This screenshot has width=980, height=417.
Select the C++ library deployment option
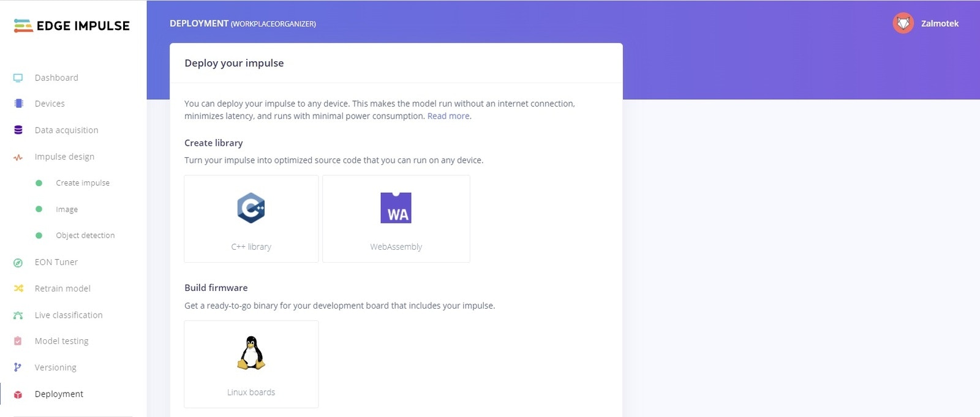click(251, 219)
